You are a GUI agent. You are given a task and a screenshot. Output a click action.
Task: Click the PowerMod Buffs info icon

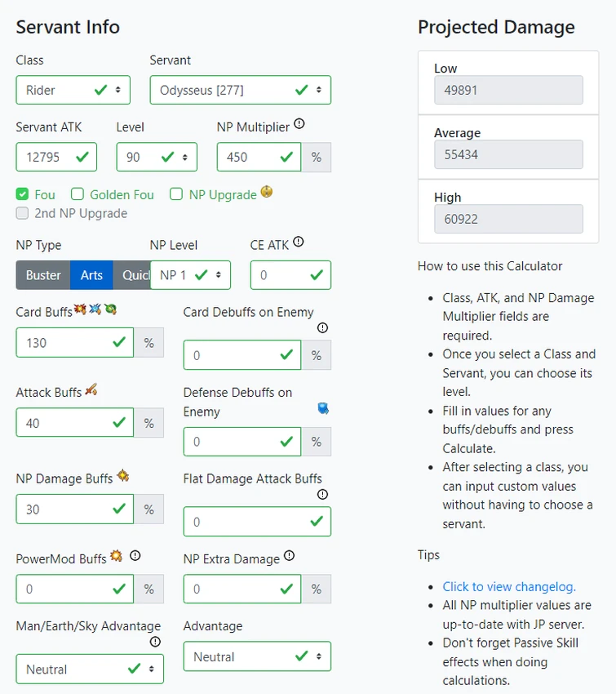[135, 556]
